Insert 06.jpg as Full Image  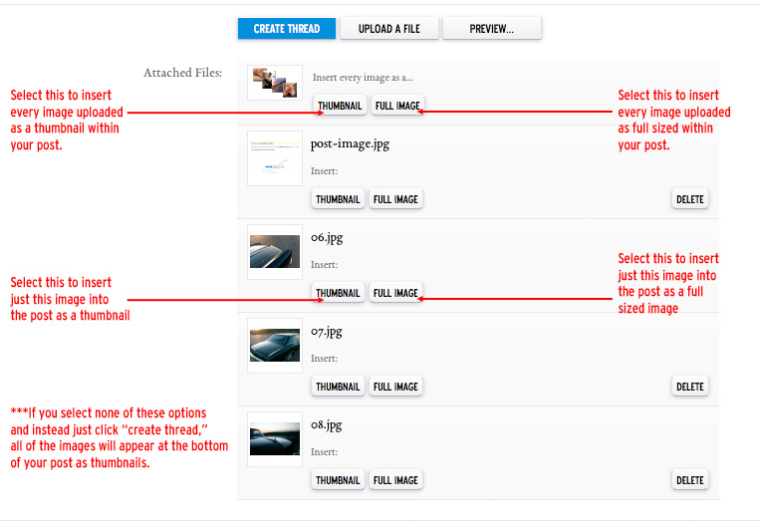point(395,293)
